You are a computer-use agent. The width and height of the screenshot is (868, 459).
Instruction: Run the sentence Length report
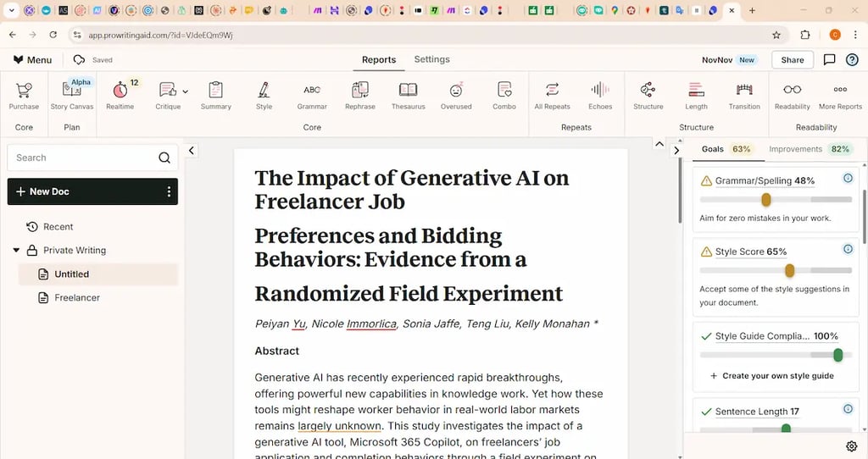(x=697, y=97)
